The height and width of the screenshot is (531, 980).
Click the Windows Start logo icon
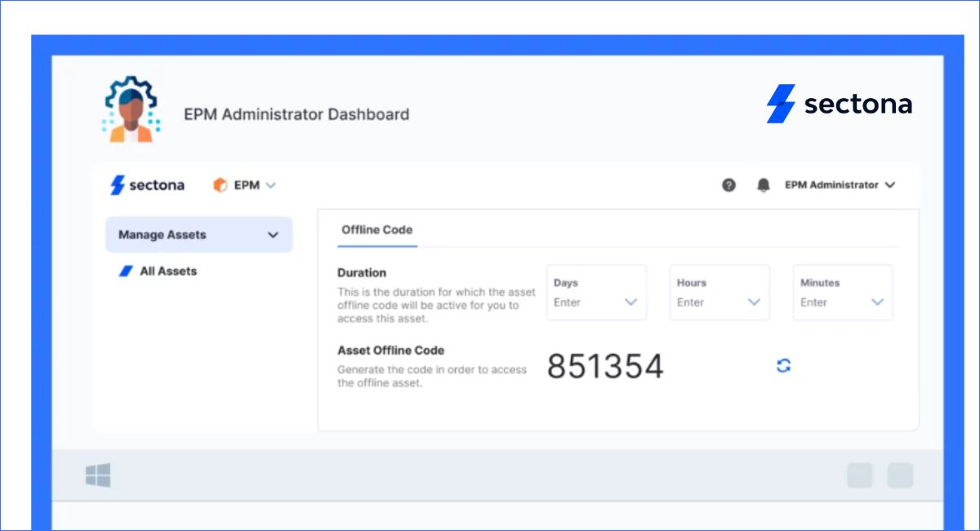point(98,475)
